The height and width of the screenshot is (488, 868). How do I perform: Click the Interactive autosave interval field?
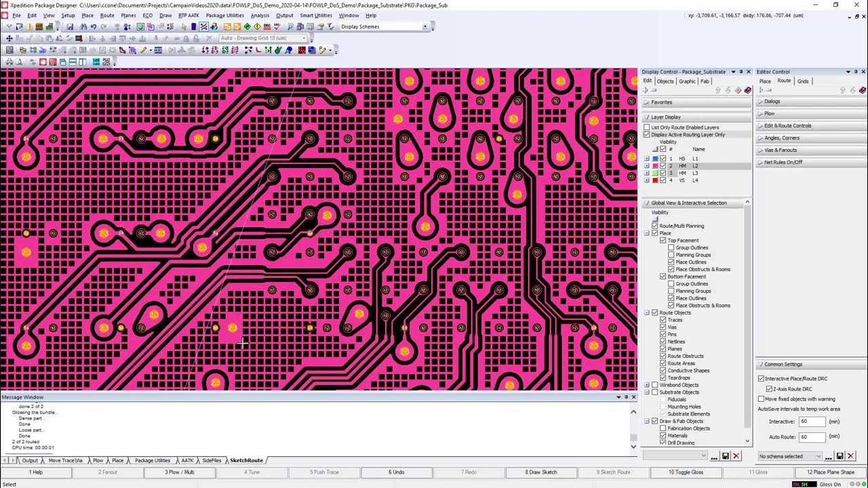pos(812,422)
